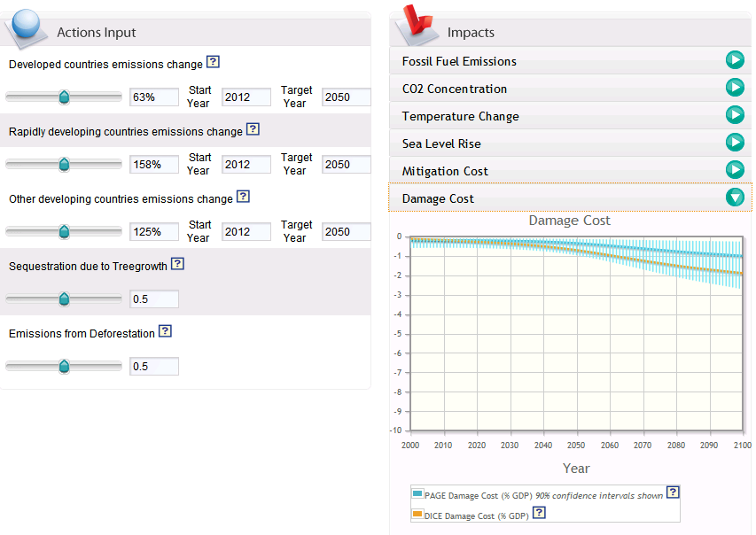This screenshot has height=535, width=756.
Task: Open help for Emissions from Deforestation
Action: (x=165, y=331)
